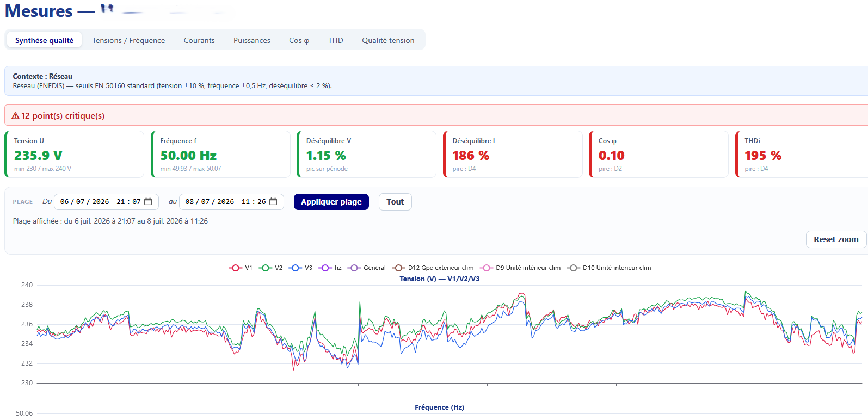868x420 pixels.
Task: Click the warning triangle in the critical points banner
Action: point(15,116)
